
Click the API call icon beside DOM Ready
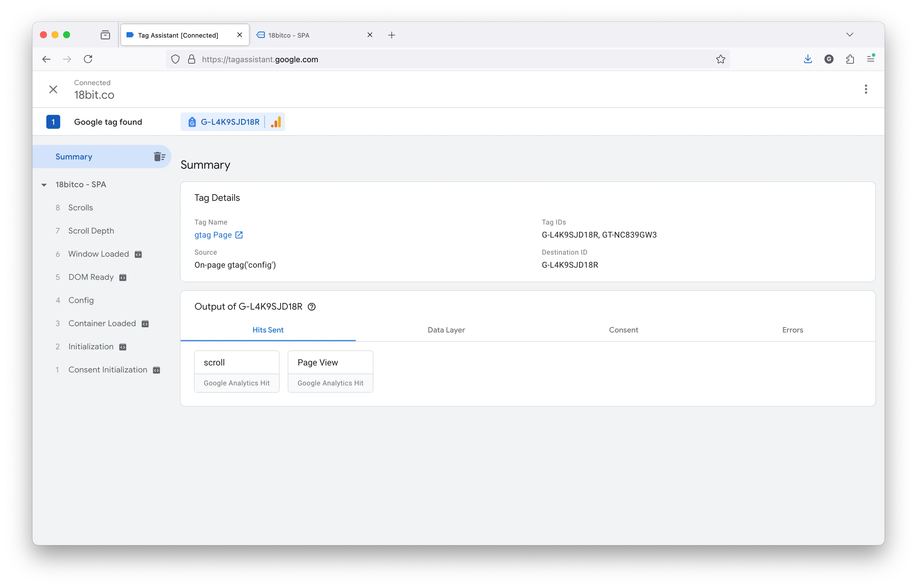click(123, 278)
